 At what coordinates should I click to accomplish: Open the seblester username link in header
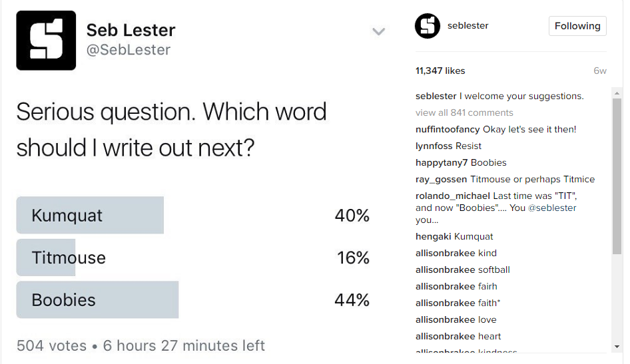(x=468, y=26)
